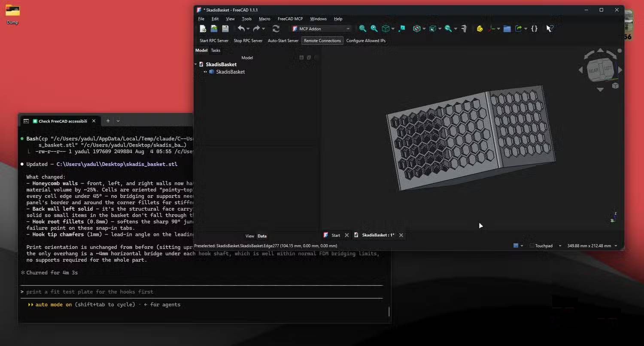The width and height of the screenshot is (644, 346).
Task: Toggle visibility eye of SkadisBasket body
Action: pyautogui.click(x=205, y=72)
